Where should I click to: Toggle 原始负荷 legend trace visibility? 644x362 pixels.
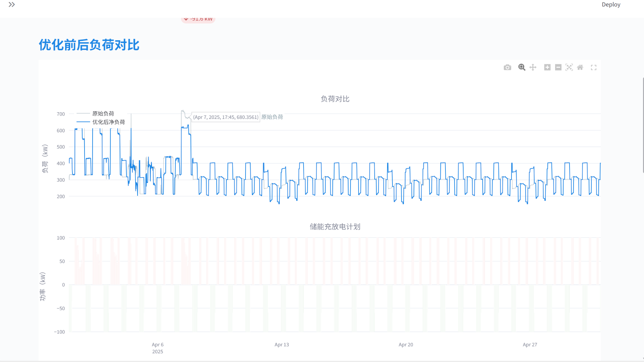point(97,114)
